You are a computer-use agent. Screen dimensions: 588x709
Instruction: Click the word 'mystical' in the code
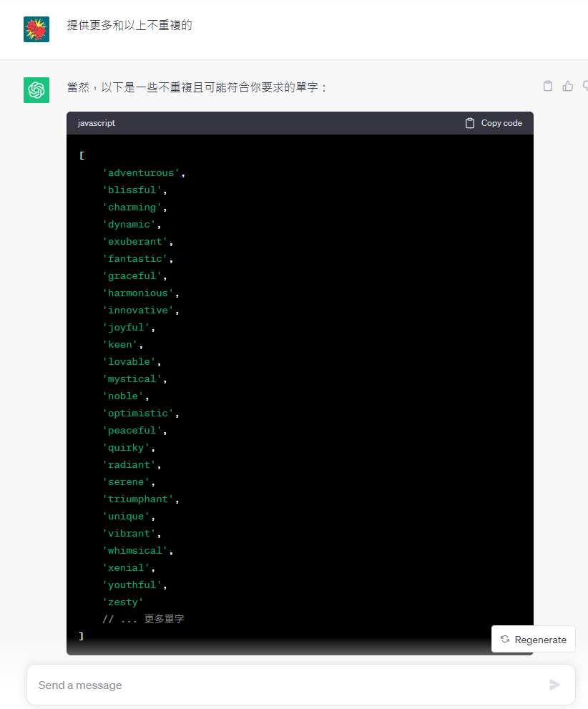pos(132,379)
